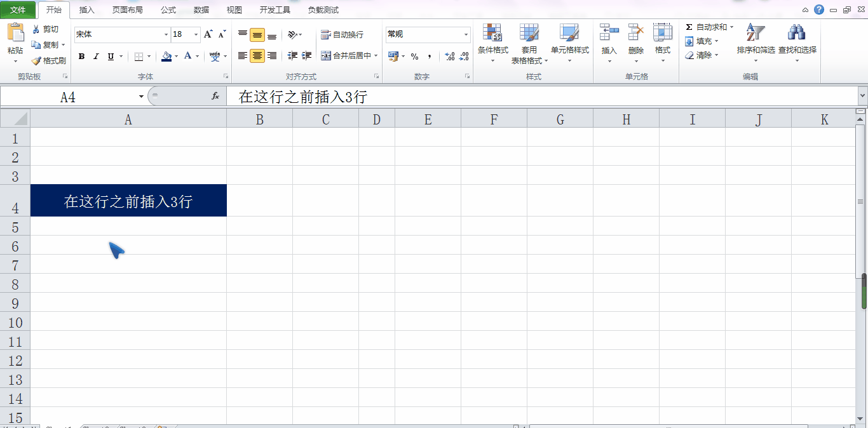Open Find and Select (查找和选择)
Screen dimensions: 868x428
tap(797, 42)
